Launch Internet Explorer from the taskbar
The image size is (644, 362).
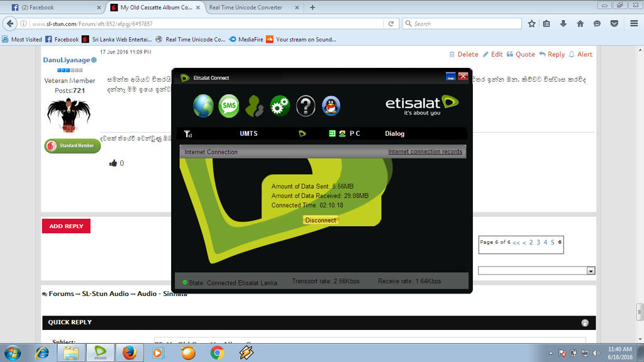pos(42,353)
